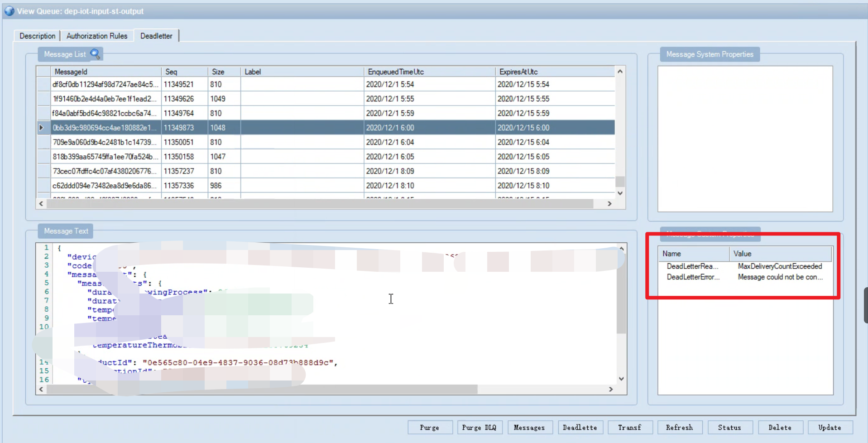
Task: Click the Transf button
Action: [629, 427]
